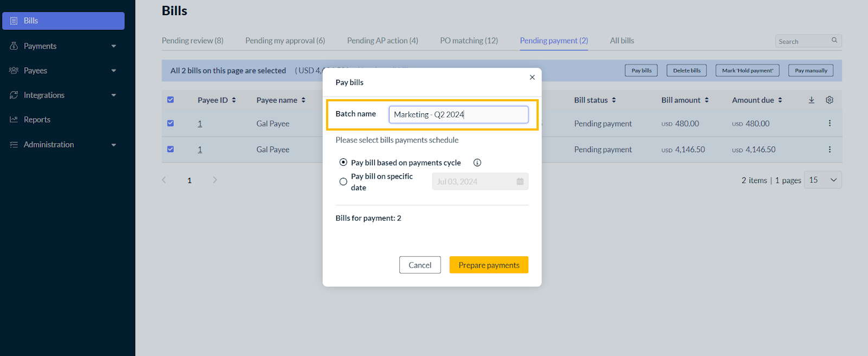
Task: Open the Reports sidebar item
Action: (x=37, y=120)
